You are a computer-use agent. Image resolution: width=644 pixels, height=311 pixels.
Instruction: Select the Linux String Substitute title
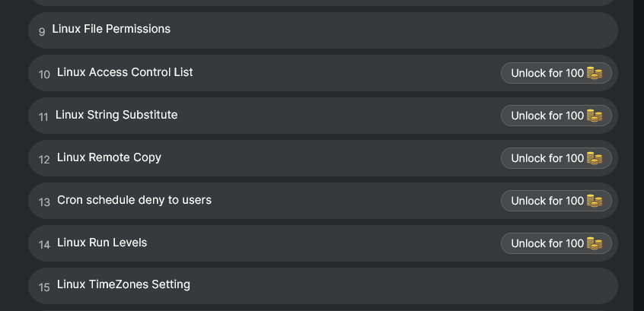click(x=116, y=115)
